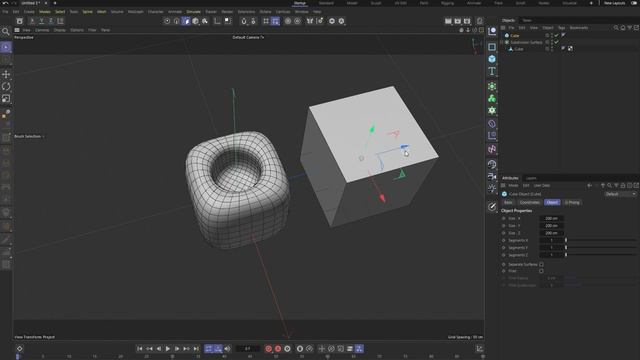This screenshot has height=360, width=640.
Task: Open the Default preset dropdown in Attributes
Action: pyautogui.click(x=620, y=194)
